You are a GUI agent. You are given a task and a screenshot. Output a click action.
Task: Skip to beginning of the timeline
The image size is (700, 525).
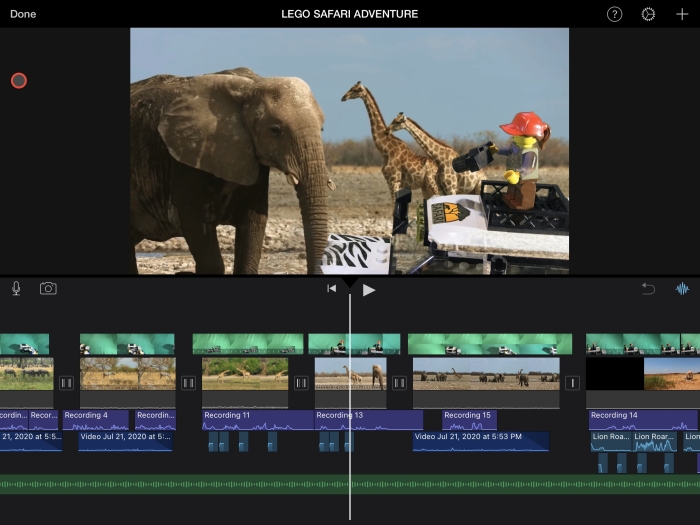331,289
